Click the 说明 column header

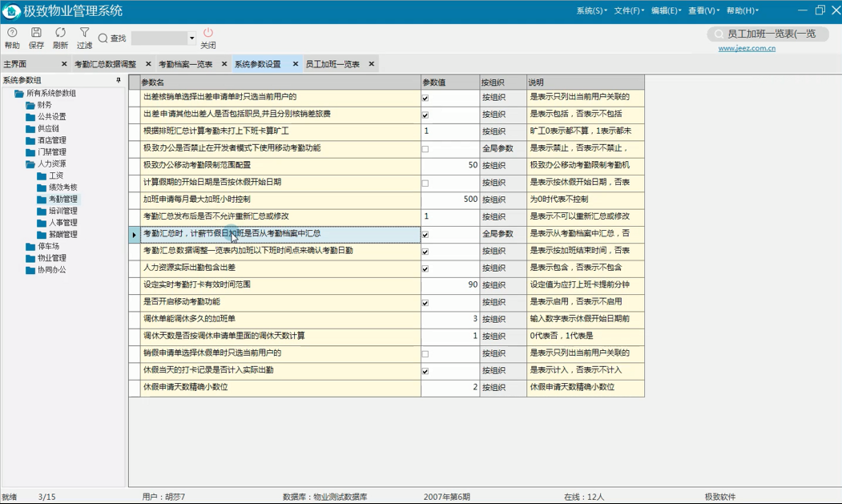tap(586, 83)
